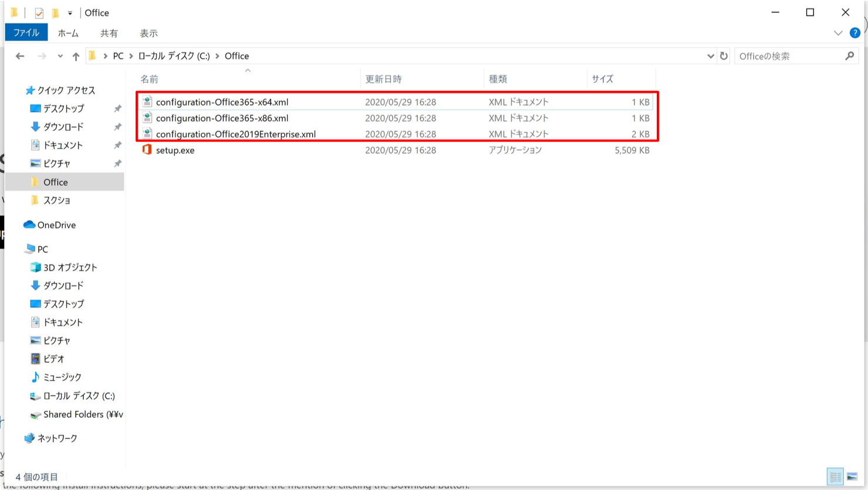Go back with the back arrow
The height and width of the screenshot is (490, 868).
tap(20, 56)
